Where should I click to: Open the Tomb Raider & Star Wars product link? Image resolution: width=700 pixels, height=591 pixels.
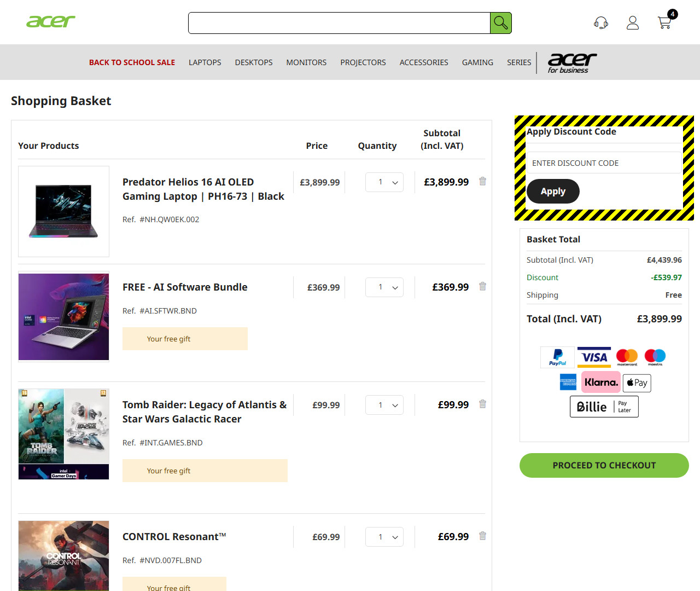205,412
